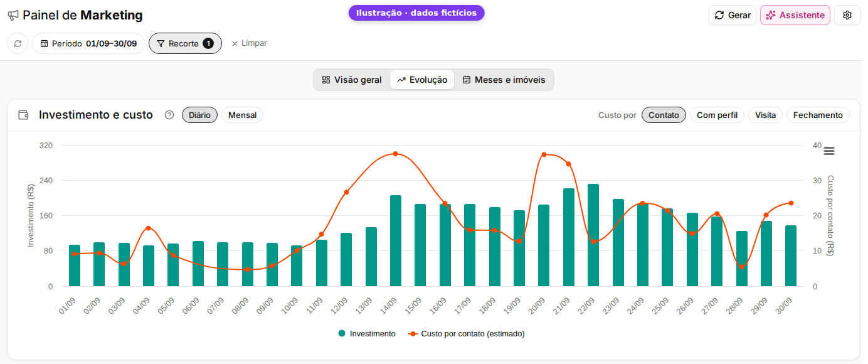This screenshot has height=364, width=868.
Task: Click the cost line point at 28/09
Action: tap(741, 267)
